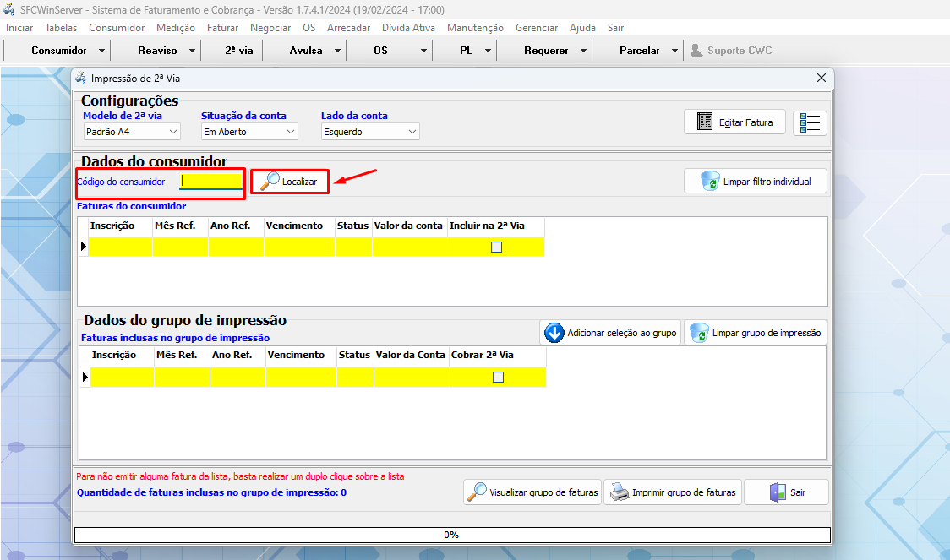Screen dimensions: 950x560
Task: Open the checklist icon button beside Editar Fatura
Action: (810, 122)
